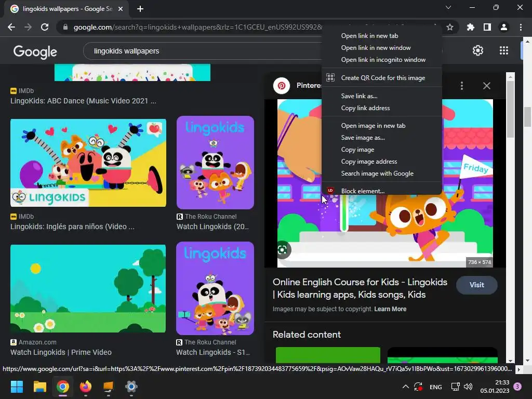Select Open link in new tab
Image resolution: width=532 pixels, height=399 pixels.
coord(382,36)
